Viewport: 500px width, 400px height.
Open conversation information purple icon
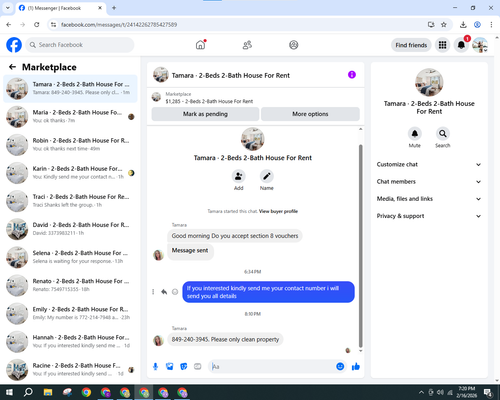352,75
